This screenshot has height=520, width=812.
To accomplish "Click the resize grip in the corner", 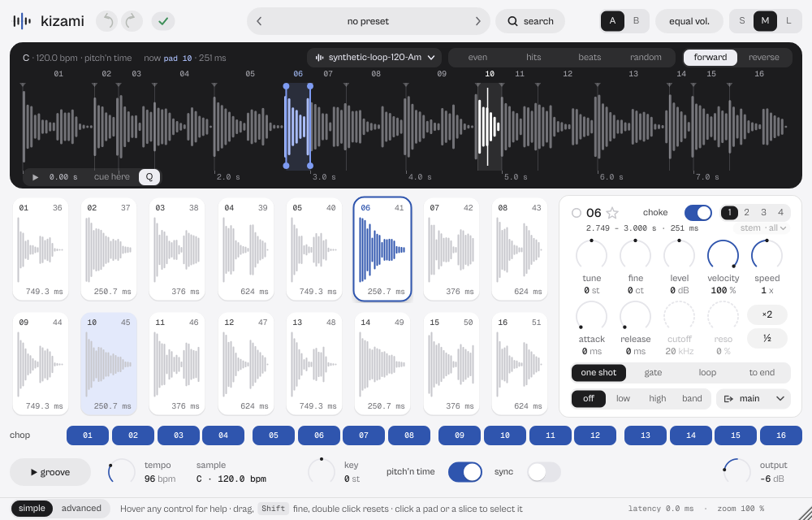I will coord(806,513).
